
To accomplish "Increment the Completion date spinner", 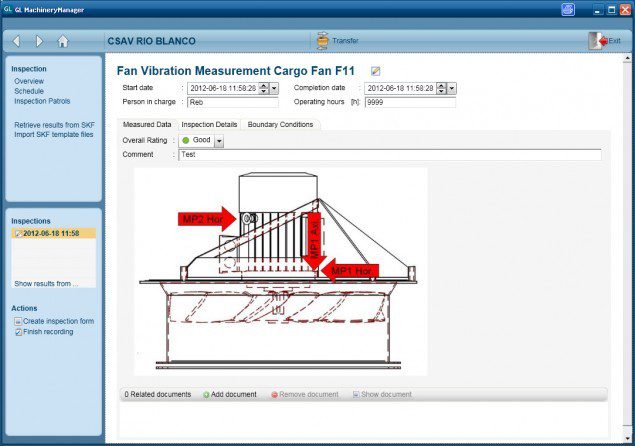I will point(441,85).
